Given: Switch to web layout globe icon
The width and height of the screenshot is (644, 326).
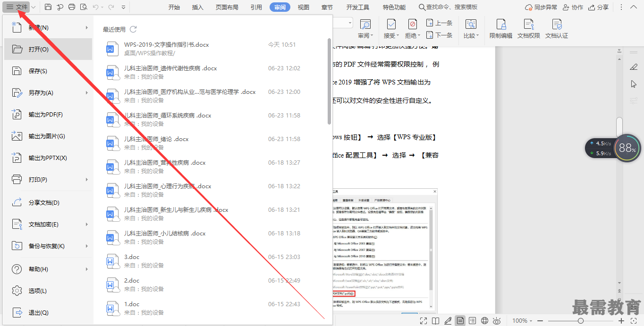Looking at the screenshot, I should point(484,321).
